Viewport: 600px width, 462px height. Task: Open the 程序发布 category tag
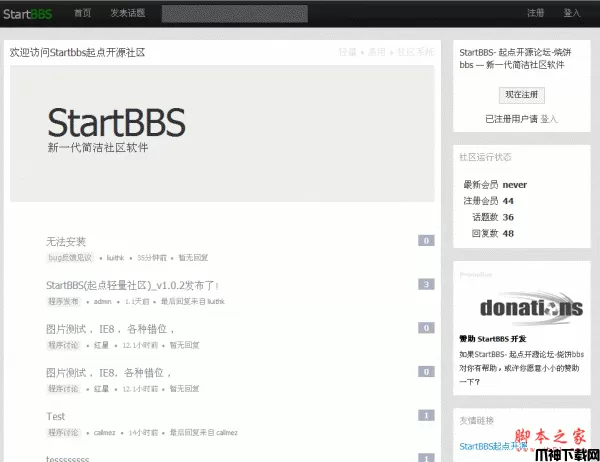coord(64,302)
